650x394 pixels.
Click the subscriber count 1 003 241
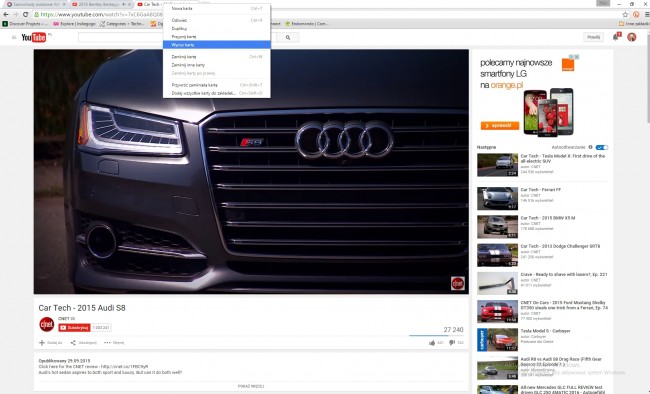[101, 328]
